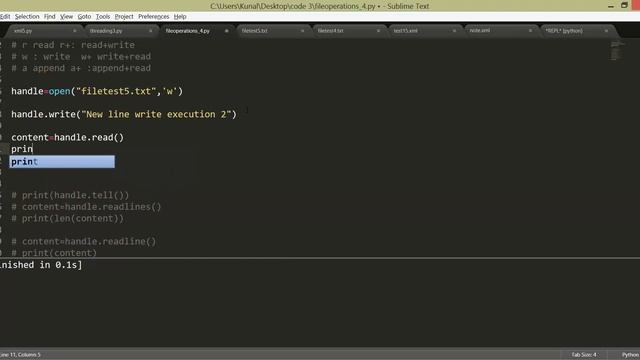Viewport: 640px width, 360px height.
Task: Close the note.xml tab
Action: click(x=530, y=31)
